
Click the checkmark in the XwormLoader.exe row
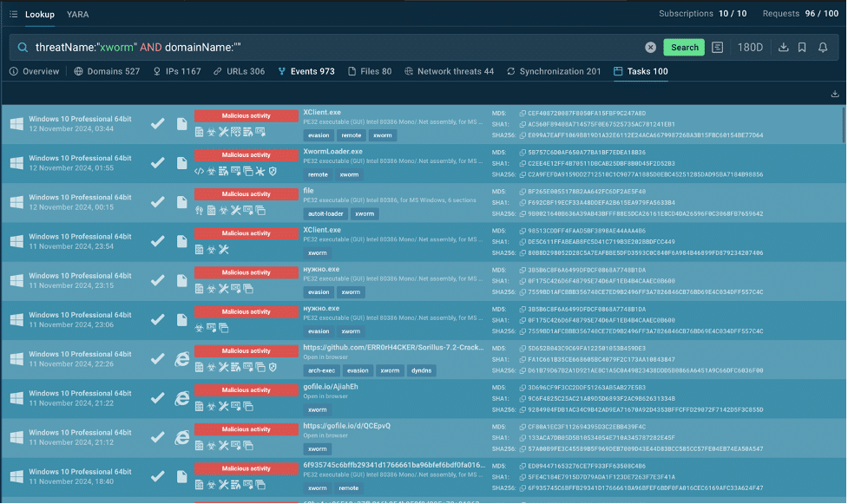157,163
